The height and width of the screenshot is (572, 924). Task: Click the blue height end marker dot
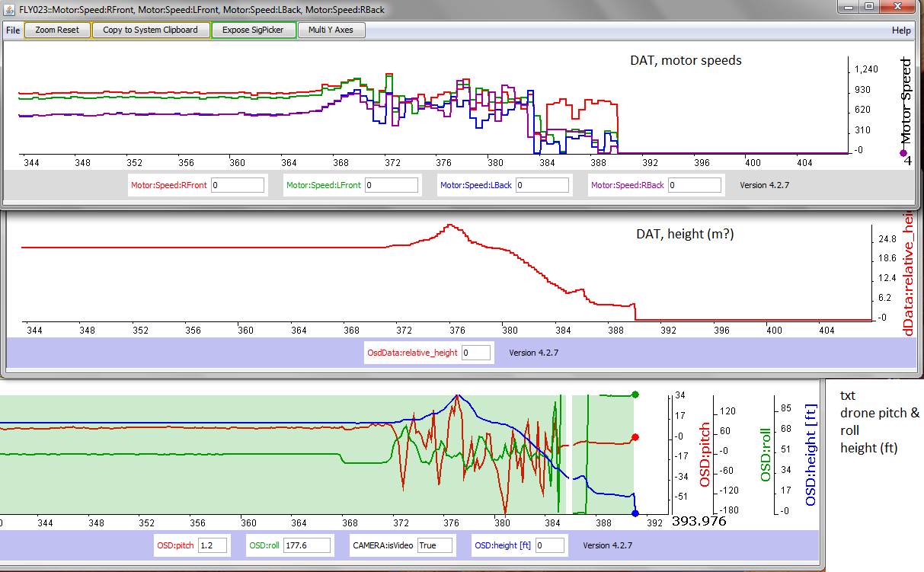pos(635,513)
